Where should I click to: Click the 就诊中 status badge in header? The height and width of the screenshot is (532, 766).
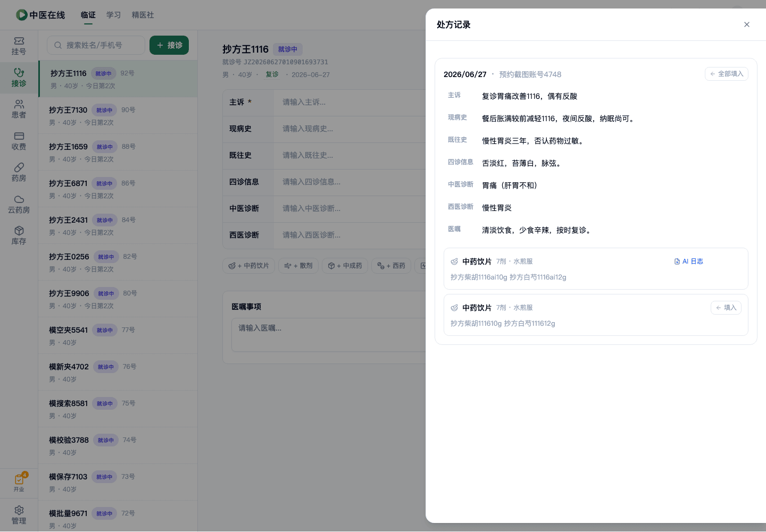click(x=288, y=49)
